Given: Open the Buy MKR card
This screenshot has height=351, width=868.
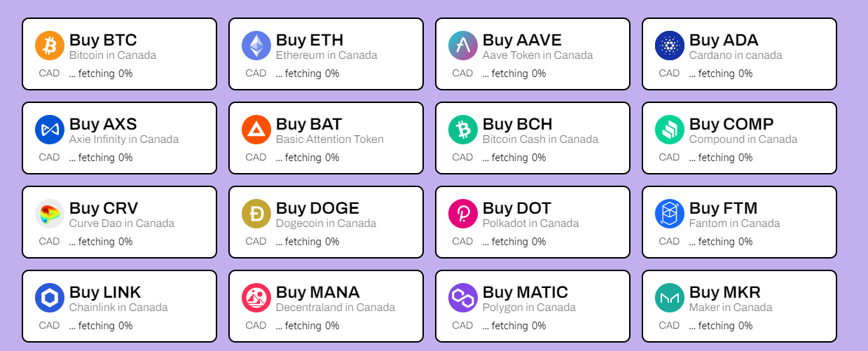Looking at the screenshot, I should [x=739, y=306].
